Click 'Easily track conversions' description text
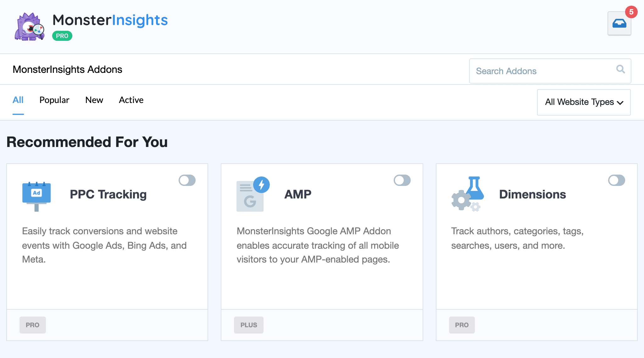Viewport: 644px width, 358px height. (104, 245)
